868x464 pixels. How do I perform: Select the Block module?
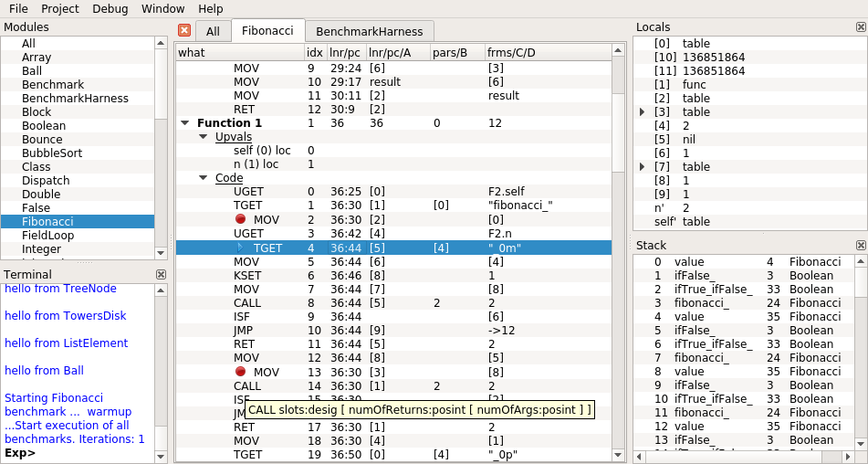[x=78, y=111]
